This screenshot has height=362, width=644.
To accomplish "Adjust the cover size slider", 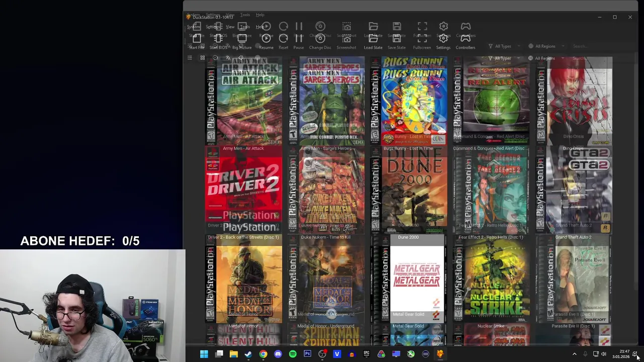I will pos(258,58).
